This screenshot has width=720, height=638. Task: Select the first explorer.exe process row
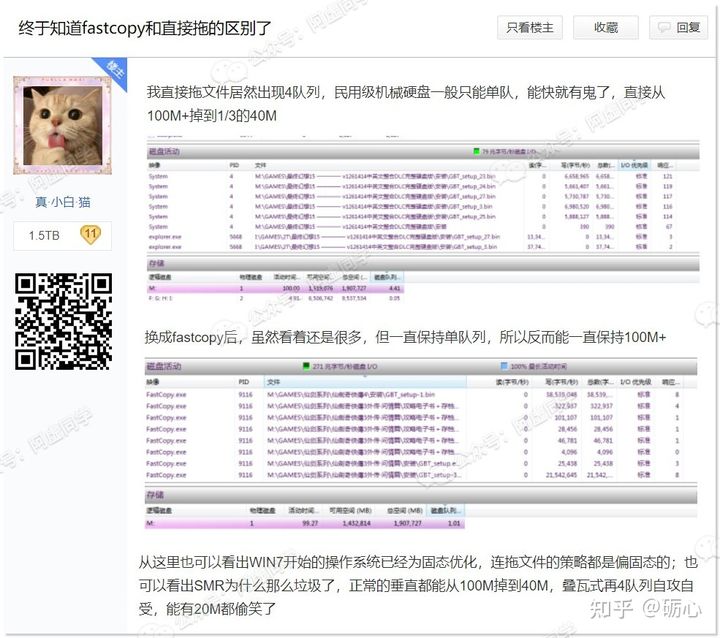(x=164, y=236)
